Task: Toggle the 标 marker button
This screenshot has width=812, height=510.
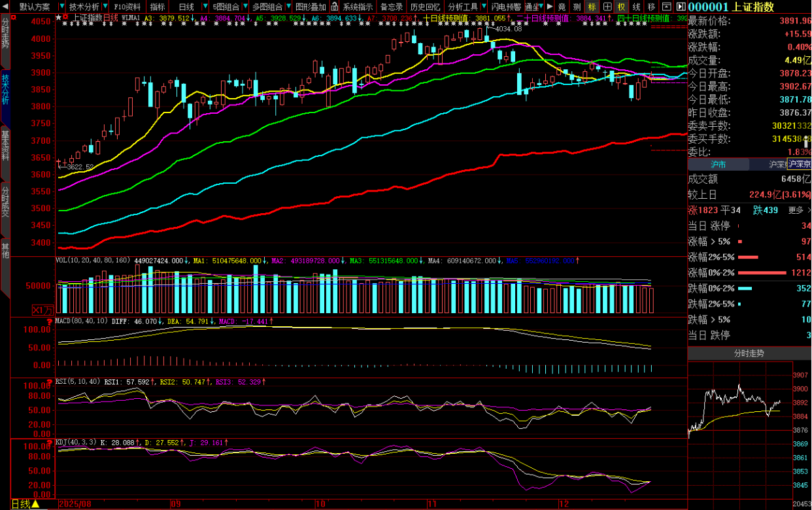Action: [592, 7]
